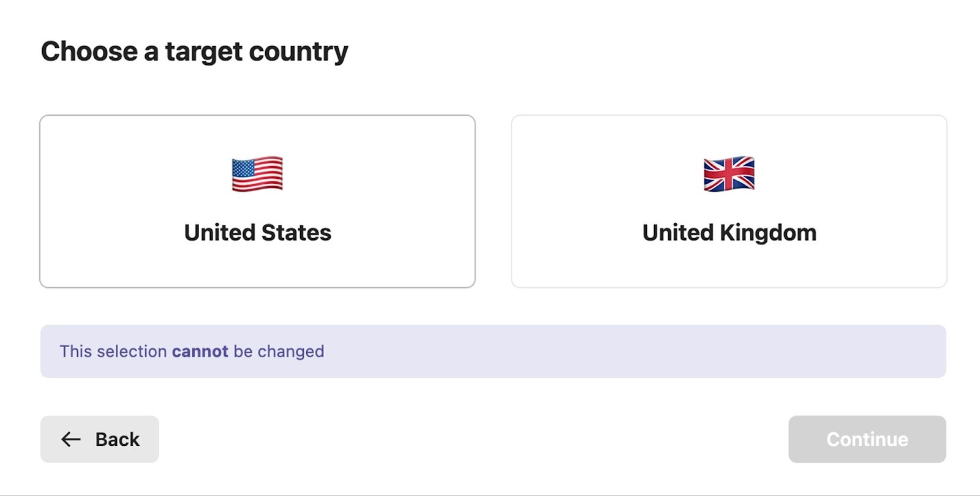980x496 pixels.
Task: Click the "Continue" text on the disabled button
Action: point(867,439)
